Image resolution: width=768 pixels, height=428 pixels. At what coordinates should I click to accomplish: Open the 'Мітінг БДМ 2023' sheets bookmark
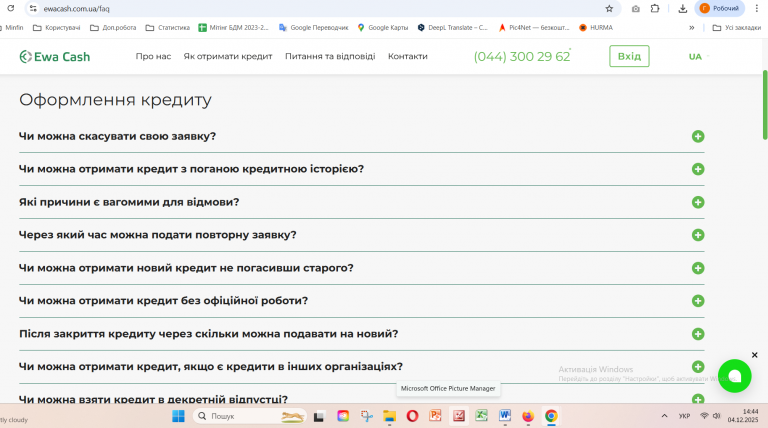pos(234,28)
